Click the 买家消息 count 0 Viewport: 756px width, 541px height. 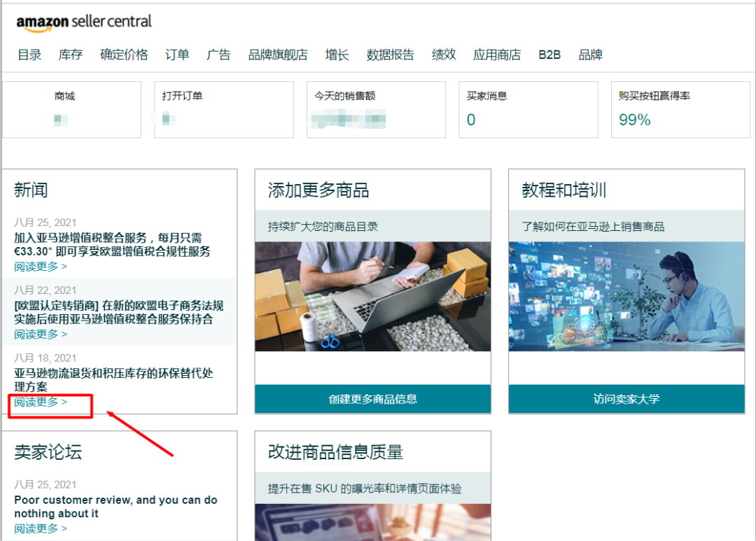pos(471,120)
